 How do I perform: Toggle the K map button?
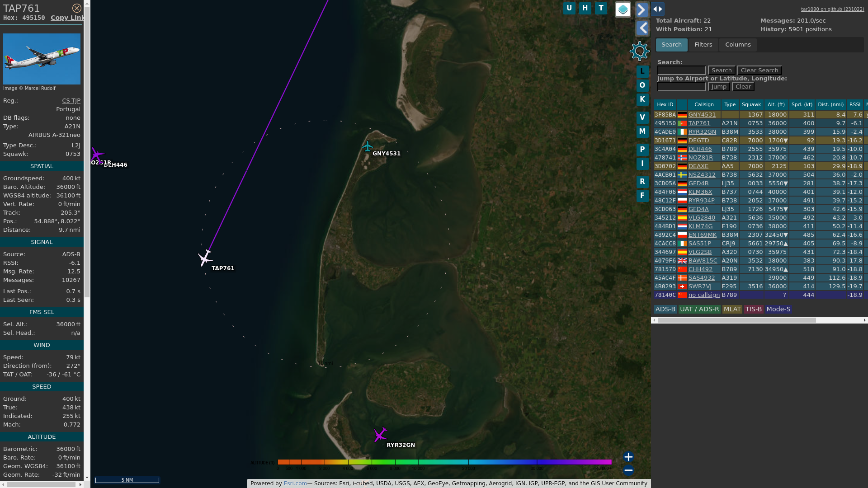642,99
